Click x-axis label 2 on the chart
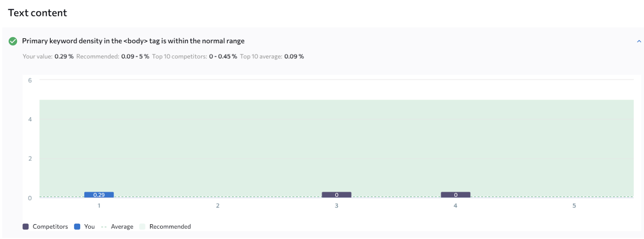 [218, 206]
